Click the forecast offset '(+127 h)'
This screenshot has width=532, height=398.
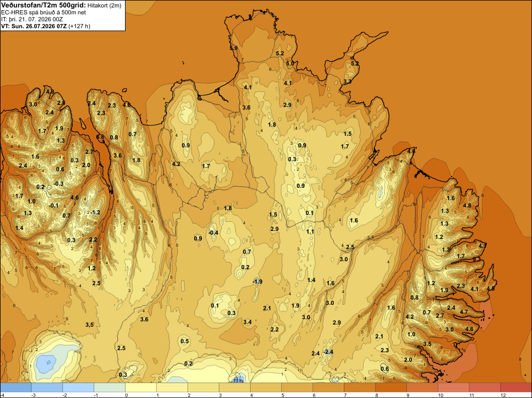click(x=79, y=26)
